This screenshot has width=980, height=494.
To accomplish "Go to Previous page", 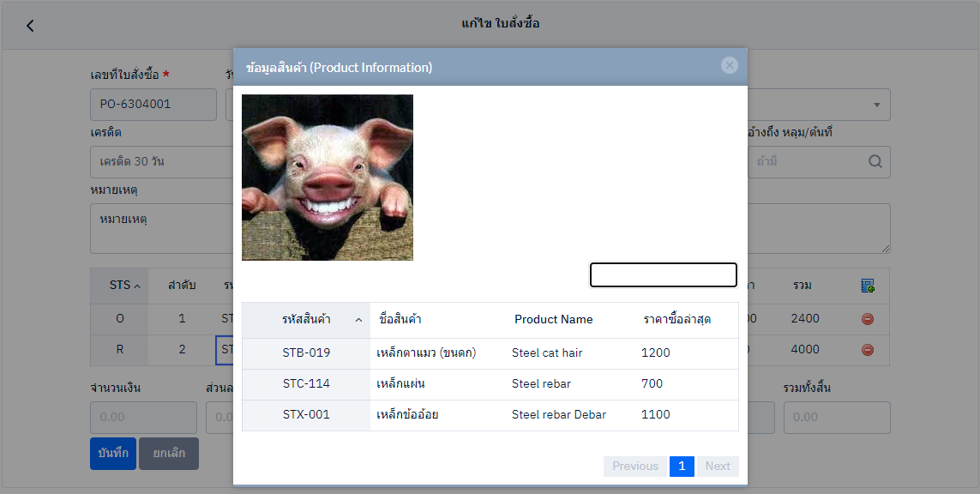I will (x=635, y=467).
